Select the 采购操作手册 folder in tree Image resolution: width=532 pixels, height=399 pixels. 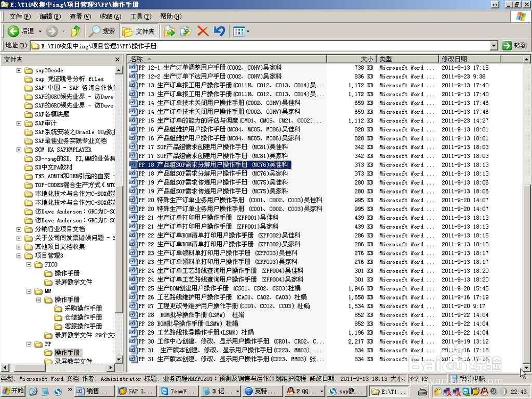[x=83, y=309]
